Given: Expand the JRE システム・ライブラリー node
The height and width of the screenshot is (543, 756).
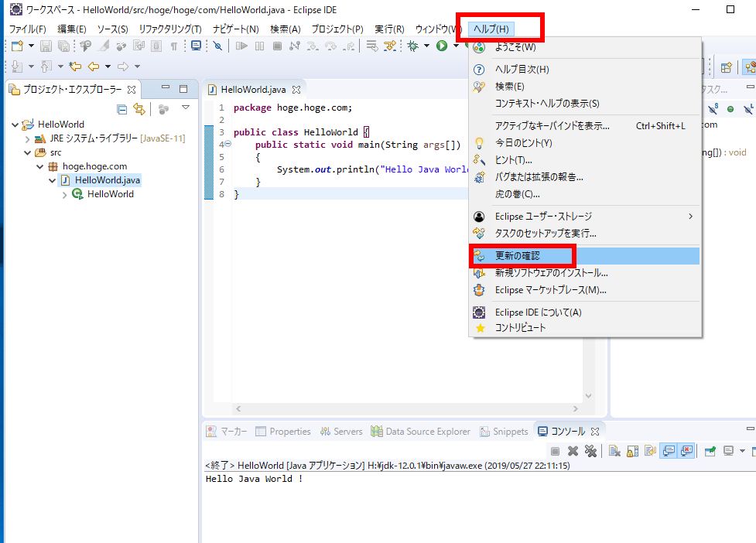Looking at the screenshot, I should (28, 139).
